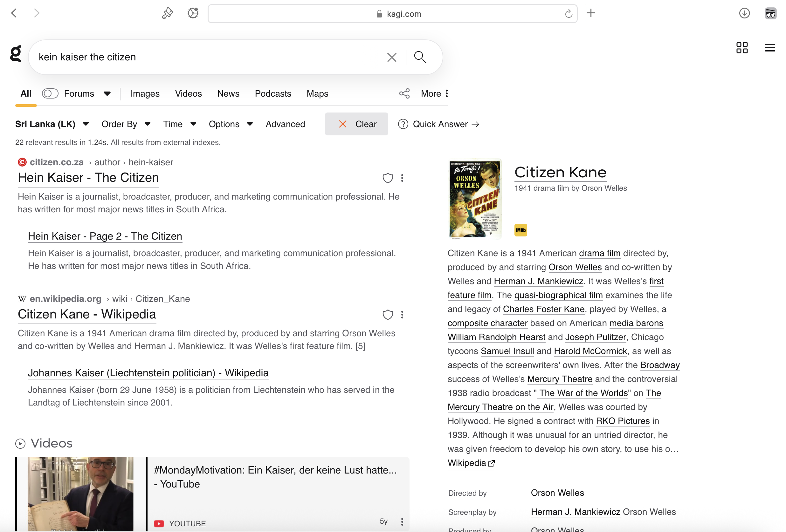
Task: Click the share icon next to More
Action: click(404, 94)
